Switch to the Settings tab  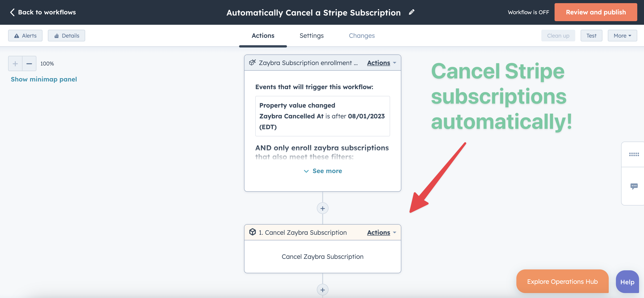311,36
